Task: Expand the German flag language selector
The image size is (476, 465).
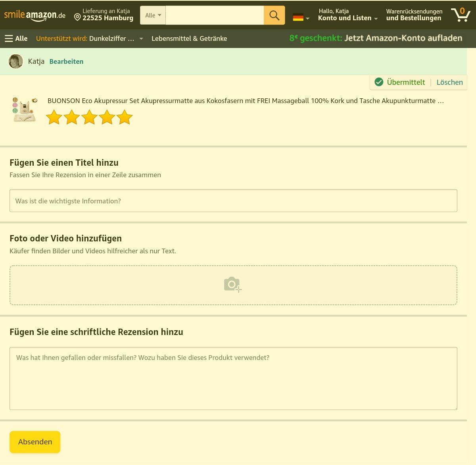Action: (x=301, y=17)
